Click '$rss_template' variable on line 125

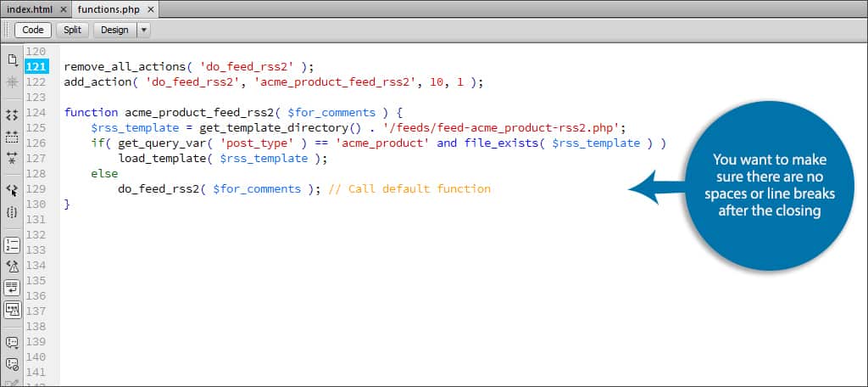coord(135,128)
